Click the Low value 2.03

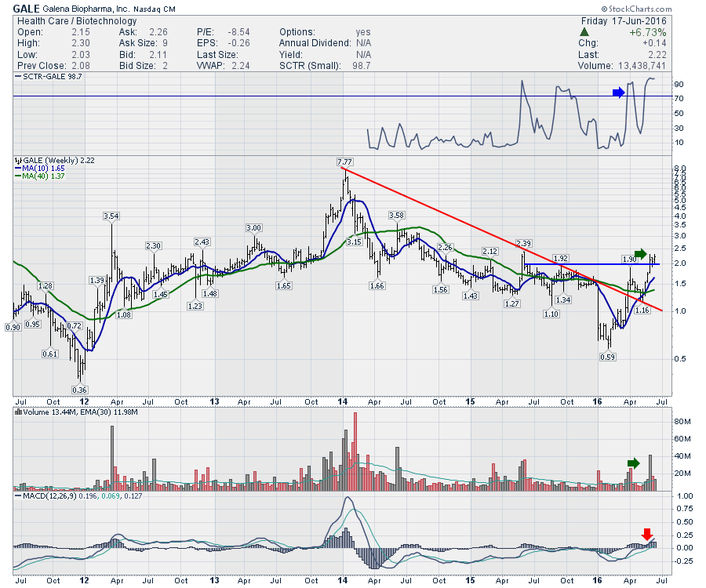(x=81, y=54)
